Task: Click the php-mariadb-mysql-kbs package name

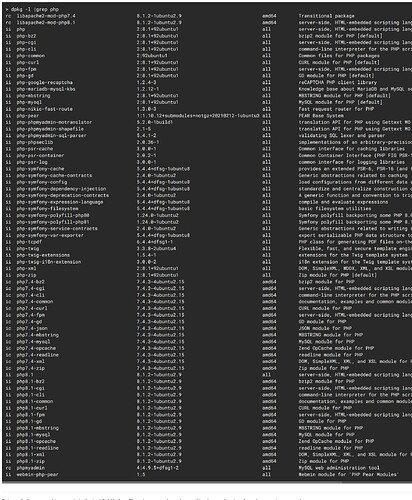Action: 46,89
